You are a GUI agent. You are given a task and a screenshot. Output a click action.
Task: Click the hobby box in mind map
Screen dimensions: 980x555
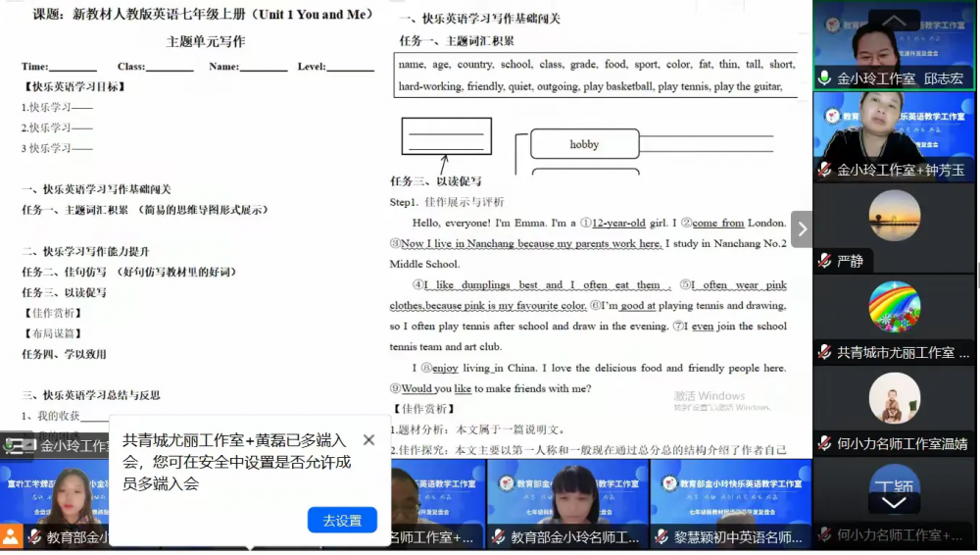(584, 144)
